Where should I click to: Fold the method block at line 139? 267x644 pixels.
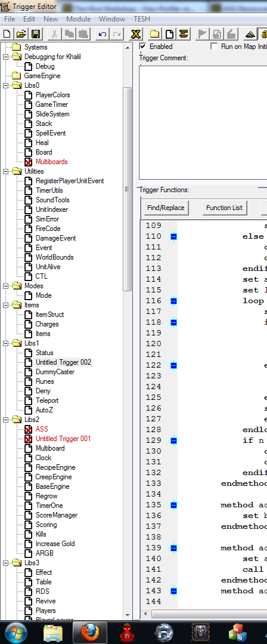pyautogui.click(x=173, y=548)
